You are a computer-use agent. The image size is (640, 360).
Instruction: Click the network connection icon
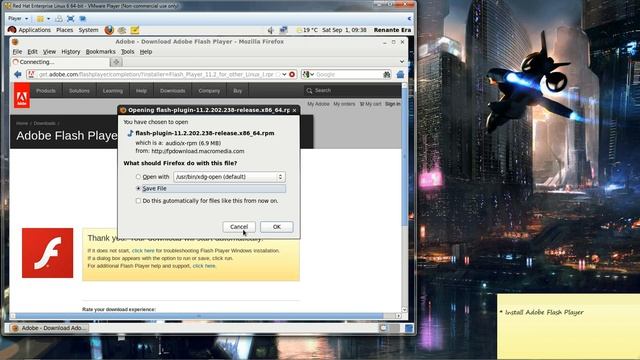(x=283, y=30)
